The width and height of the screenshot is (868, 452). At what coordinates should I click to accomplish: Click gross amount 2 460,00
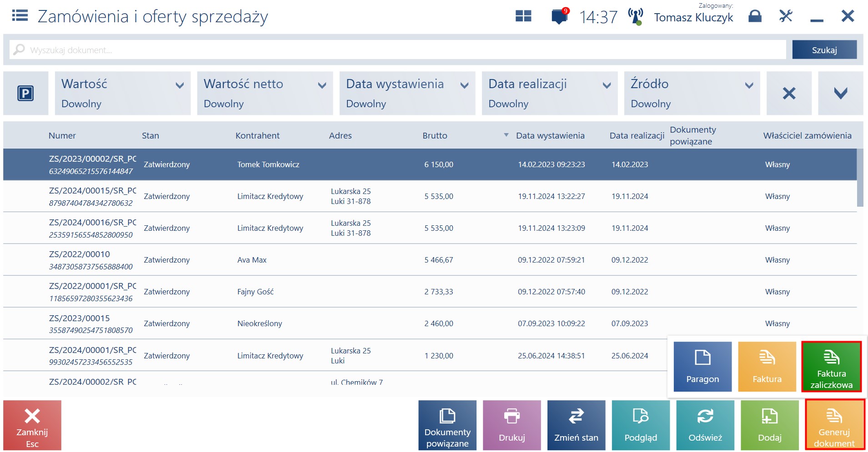pyautogui.click(x=439, y=323)
